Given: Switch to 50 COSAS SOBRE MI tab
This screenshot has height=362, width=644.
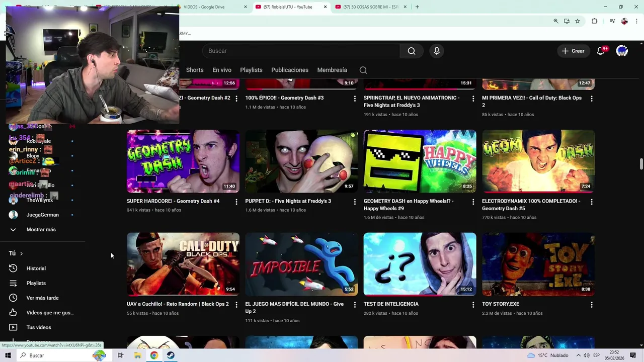Looking at the screenshot, I should coord(370,7).
